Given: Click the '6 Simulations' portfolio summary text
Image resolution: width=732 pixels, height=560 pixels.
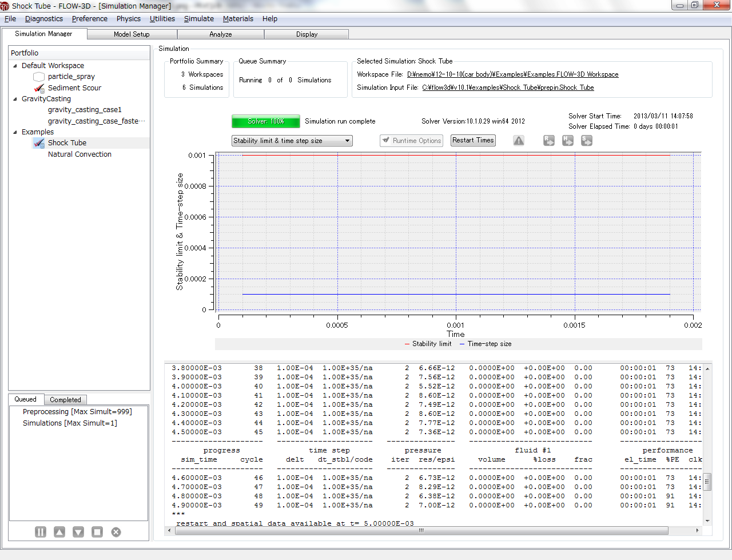Looking at the screenshot, I should click(x=203, y=88).
